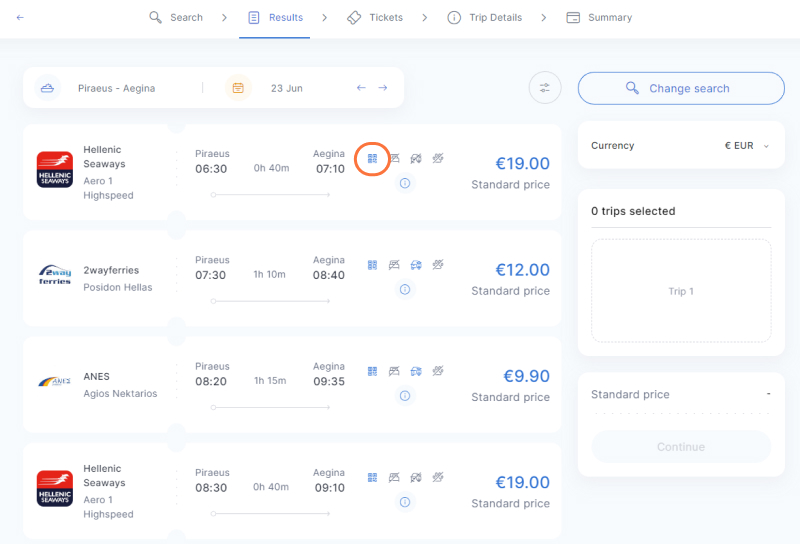The image size is (800, 545).
Task: Select the €12.00 2wayferries price
Action: point(522,270)
